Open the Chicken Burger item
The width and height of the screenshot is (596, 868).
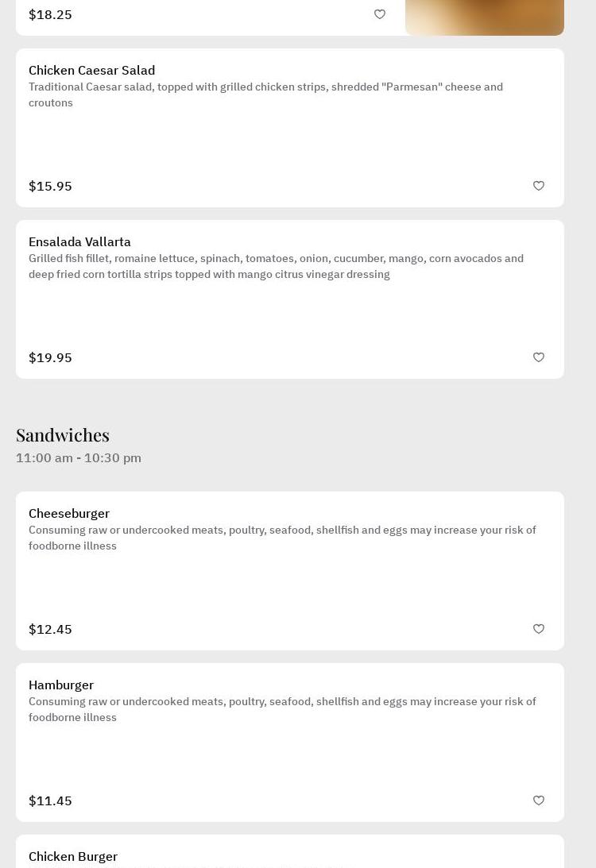point(73,856)
